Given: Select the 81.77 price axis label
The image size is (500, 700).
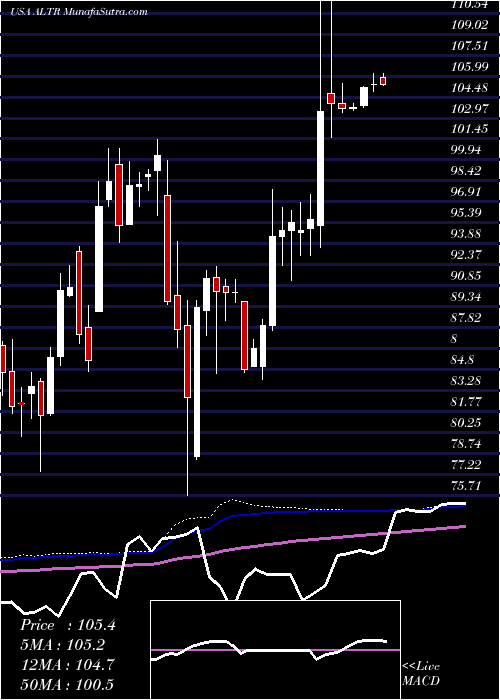Looking at the screenshot, I should [466, 401].
